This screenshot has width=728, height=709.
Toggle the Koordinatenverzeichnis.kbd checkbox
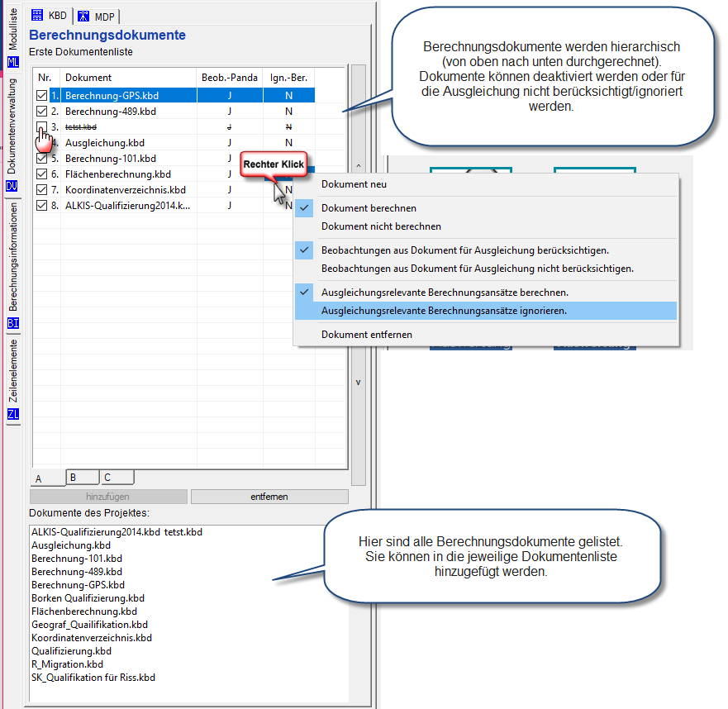[41, 190]
